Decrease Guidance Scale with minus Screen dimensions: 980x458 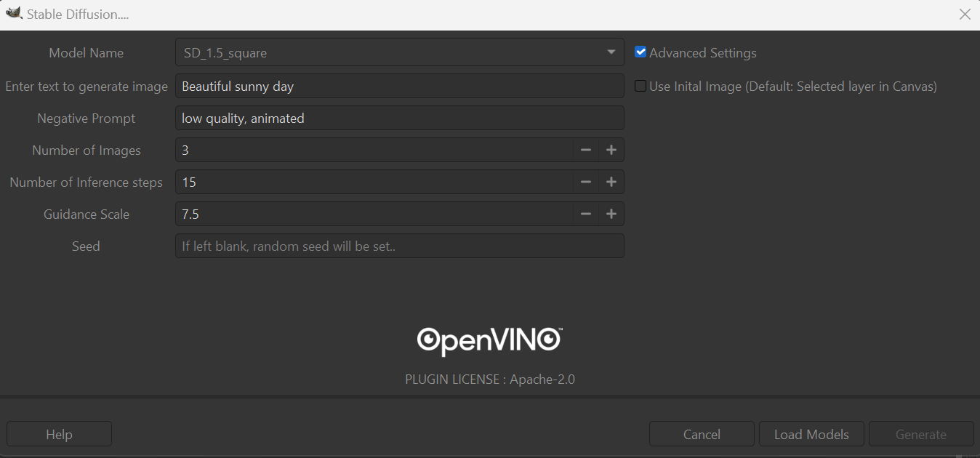(x=586, y=214)
